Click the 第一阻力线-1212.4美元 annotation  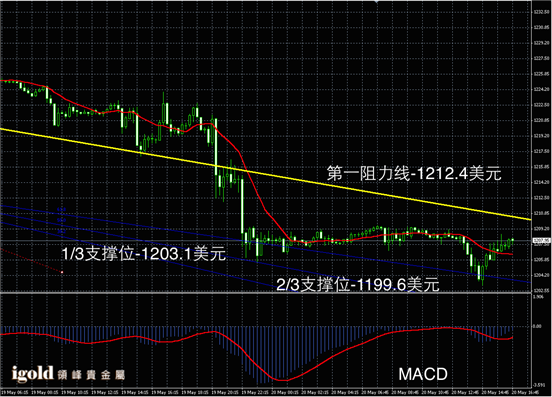tap(414, 173)
